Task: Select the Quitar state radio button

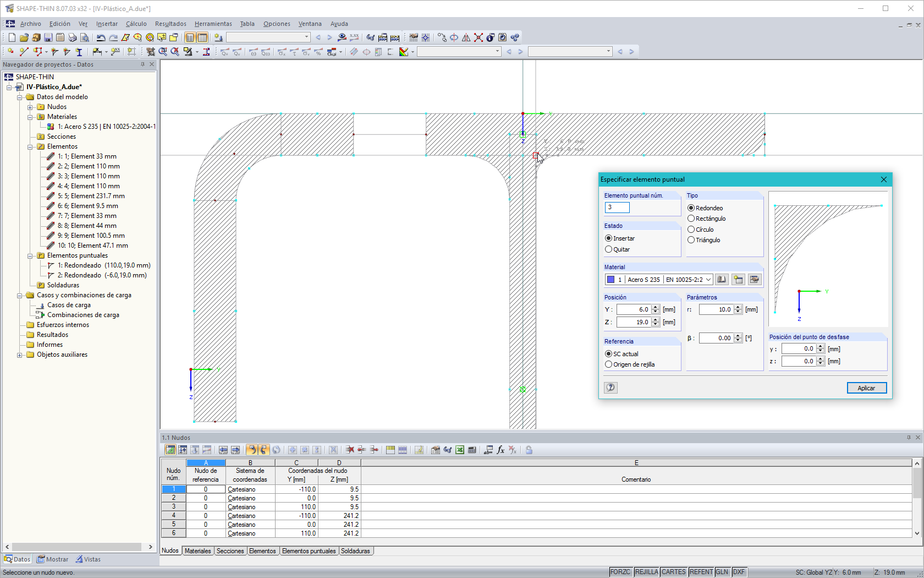Action: point(608,249)
